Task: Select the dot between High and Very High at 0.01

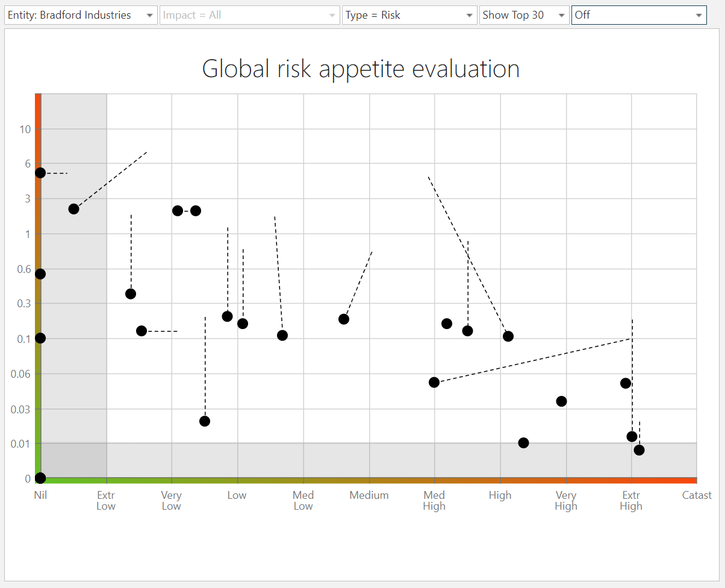Action: (x=523, y=443)
